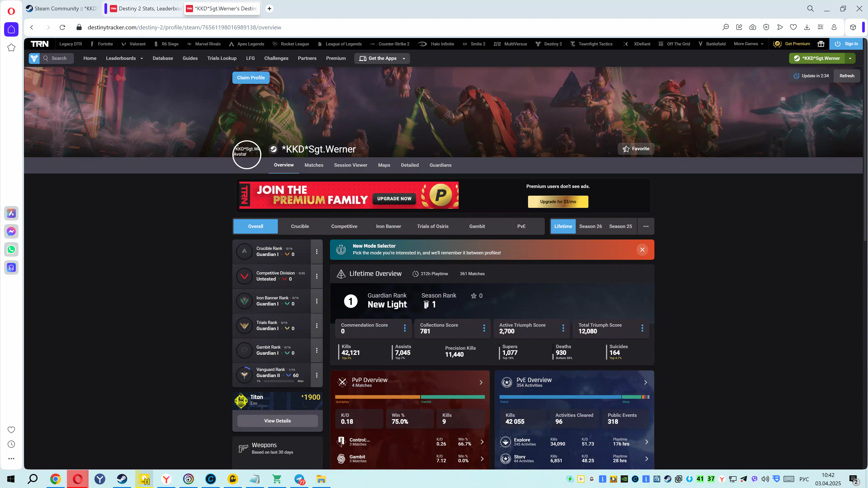Expand Leaderboards dropdown menu

pyautogui.click(x=124, y=58)
